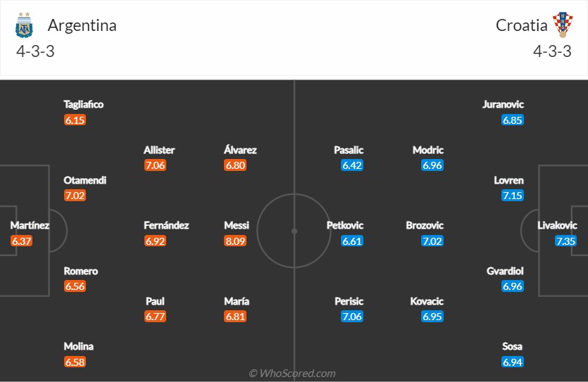The height and width of the screenshot is (382, 588).
Task: Open player Gvardiol's name
Action: 505,271
